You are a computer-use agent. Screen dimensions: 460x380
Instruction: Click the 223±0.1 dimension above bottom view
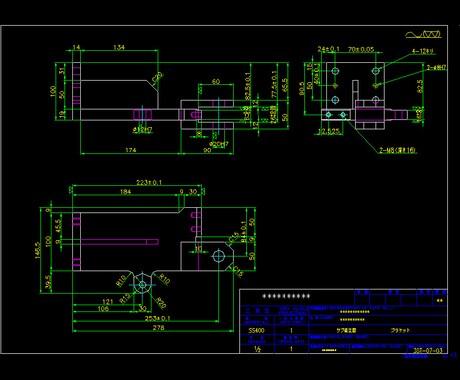click(149, 182)
